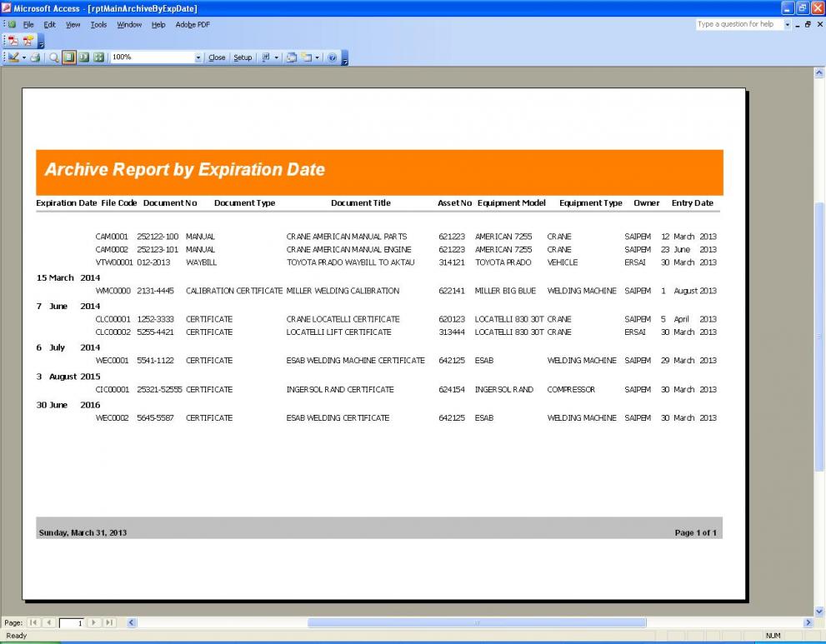
Task: Click the horizontal scrollbar thumb
Action: (x=477, y=622)
